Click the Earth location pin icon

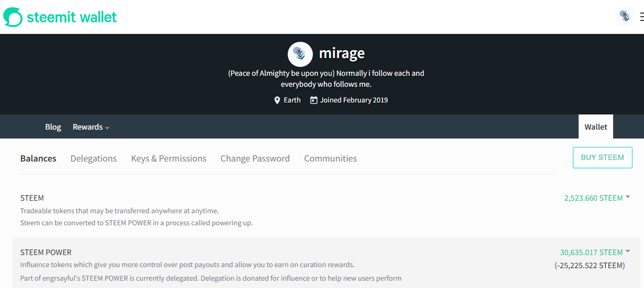pos(277,100)
